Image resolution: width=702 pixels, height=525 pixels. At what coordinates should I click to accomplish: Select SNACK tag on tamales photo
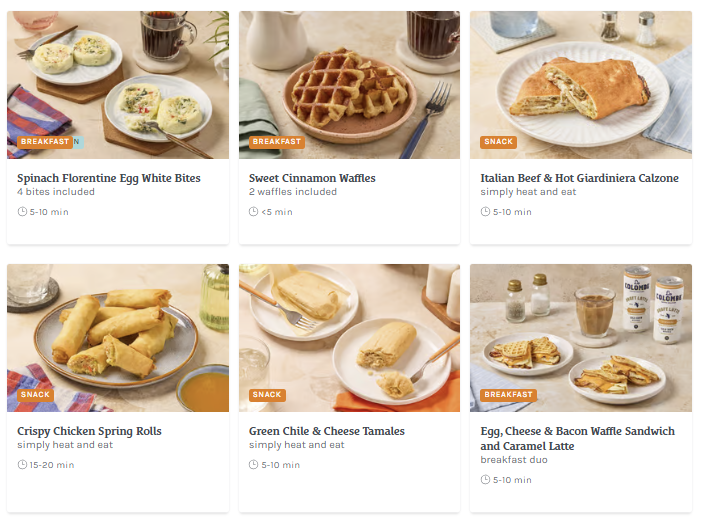coord(267,395)
